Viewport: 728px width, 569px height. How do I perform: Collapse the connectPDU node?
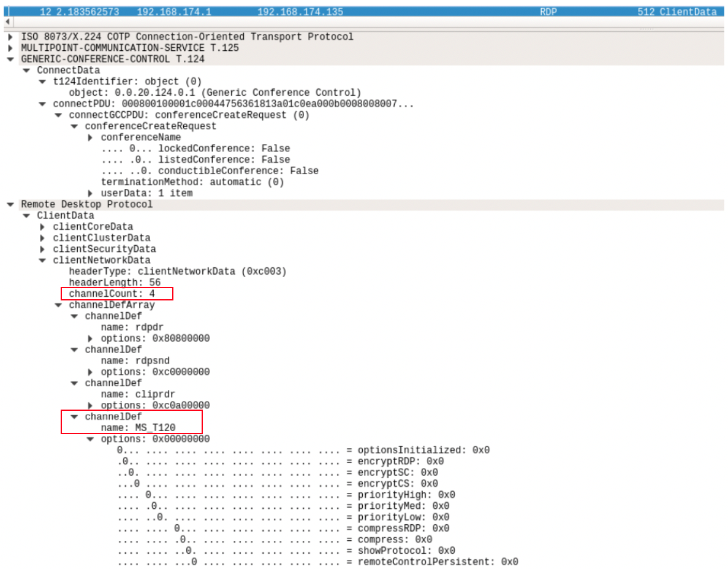point(42,104)
